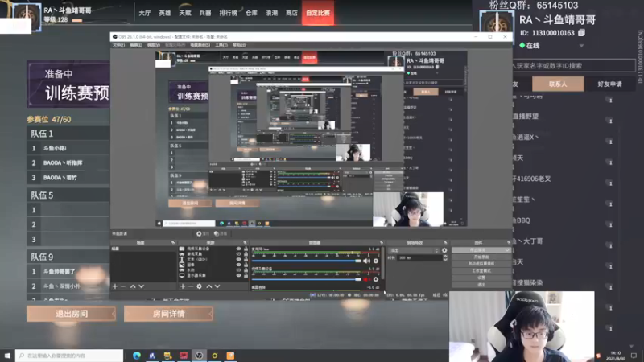644x362 pixels.
Task: Open the Windows Start menu
Action: [7, 356]
